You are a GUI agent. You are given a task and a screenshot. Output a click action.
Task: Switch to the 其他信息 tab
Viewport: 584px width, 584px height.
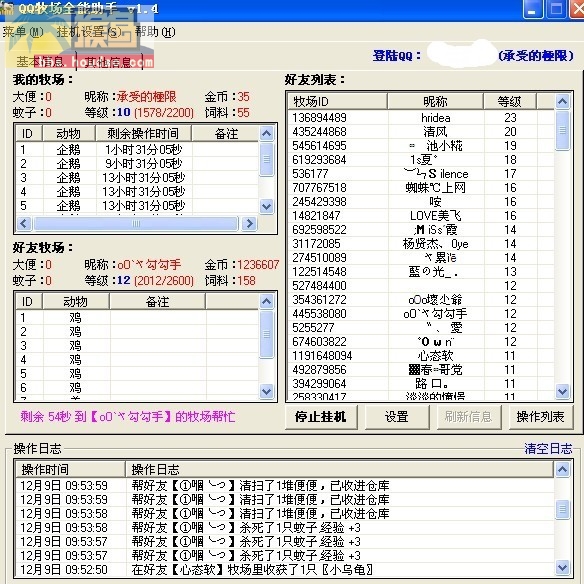(x=108, y=62)
